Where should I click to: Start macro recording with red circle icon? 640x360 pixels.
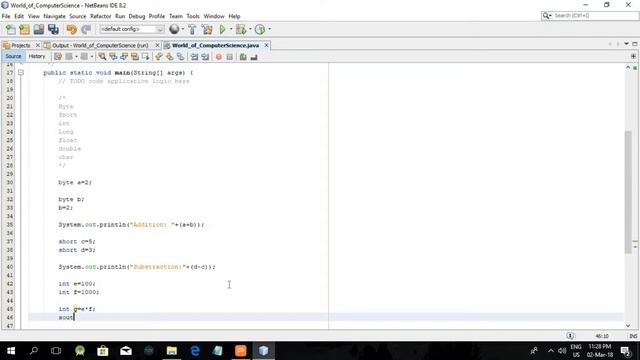[219, 57]
